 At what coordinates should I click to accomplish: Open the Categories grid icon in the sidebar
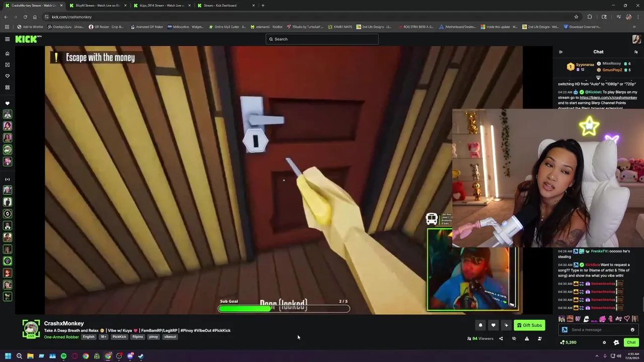click(x=7, y=87)
